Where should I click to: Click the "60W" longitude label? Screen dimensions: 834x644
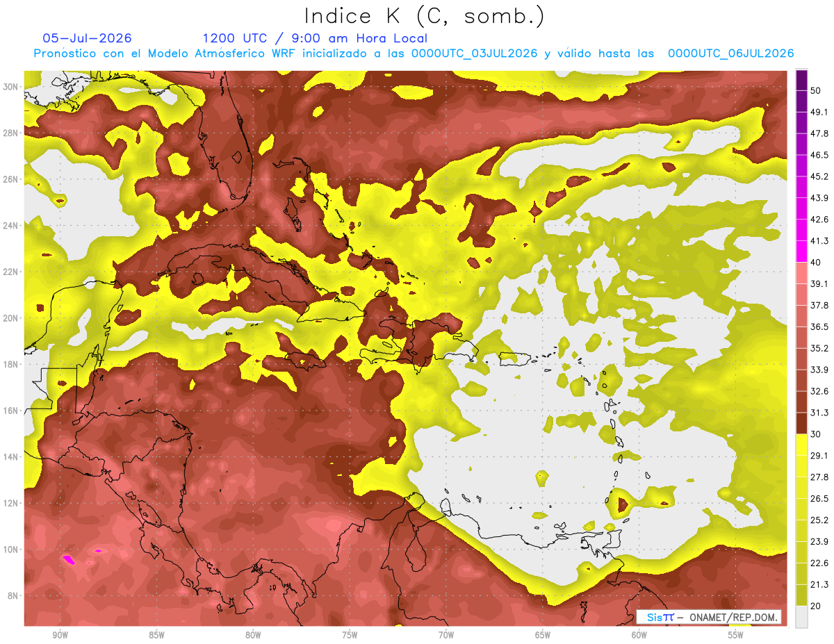[639, 635]
